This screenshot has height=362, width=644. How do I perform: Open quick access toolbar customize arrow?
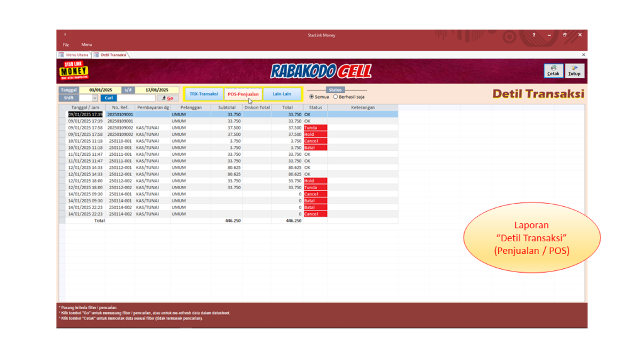[65, 35]
